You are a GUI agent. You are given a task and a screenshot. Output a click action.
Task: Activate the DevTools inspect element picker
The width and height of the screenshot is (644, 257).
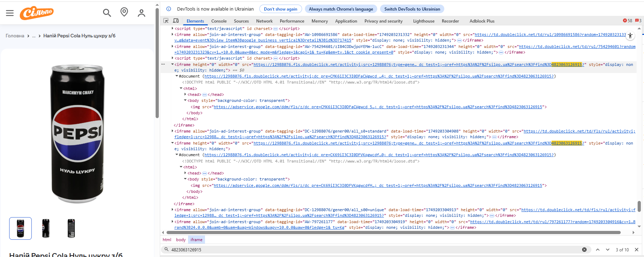pyautogui.click(x=166, y=21)
